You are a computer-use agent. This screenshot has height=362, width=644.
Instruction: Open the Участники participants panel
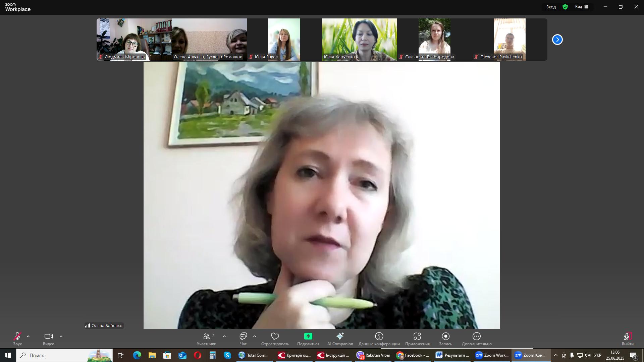click(x=207, y=339)
